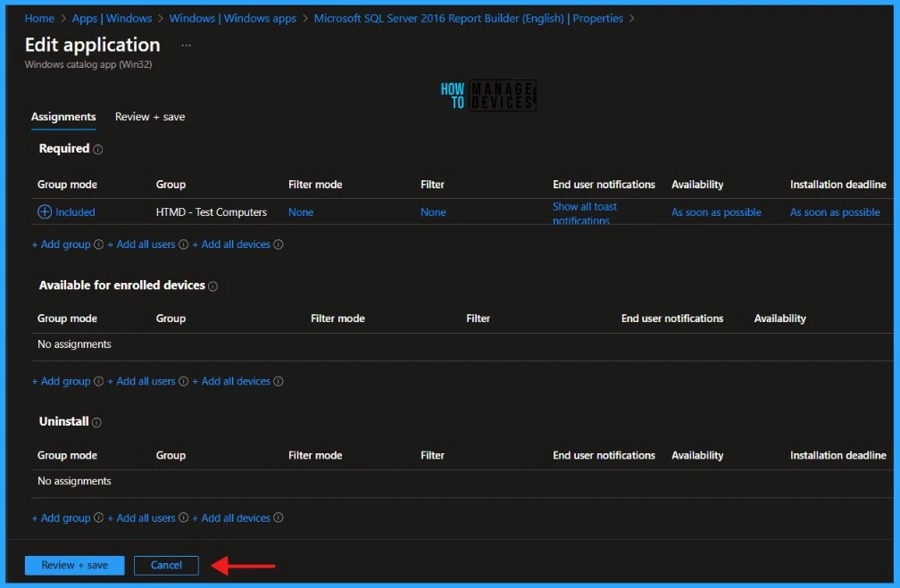Switch to the Assignments tab
Image resolution: width=900 pixels, height=588 pixels.
coord(63,117)
